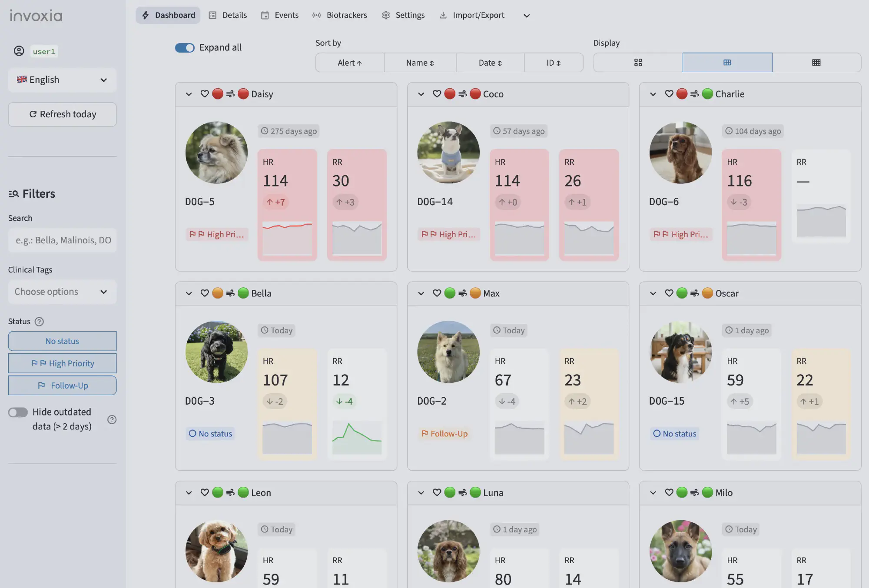The image size is (869, 588).
Task: Click the Refresh today button
Action: point(62,114)
